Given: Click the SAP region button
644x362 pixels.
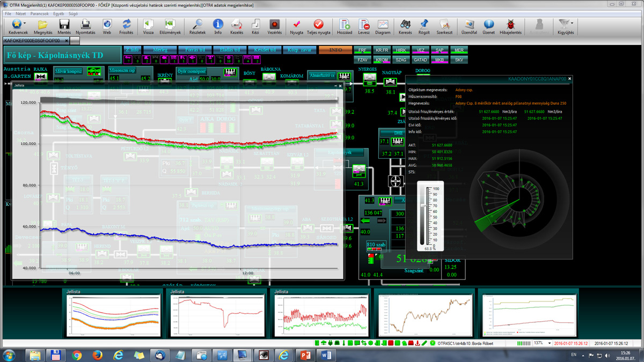Looking at the screenshot, I should 440,50.
